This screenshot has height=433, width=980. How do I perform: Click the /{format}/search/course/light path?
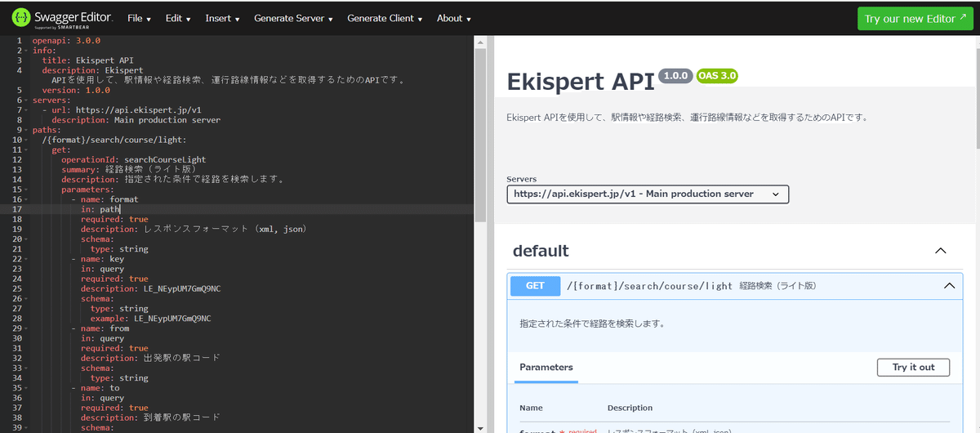pyautogui.click(x=649, y=286)
